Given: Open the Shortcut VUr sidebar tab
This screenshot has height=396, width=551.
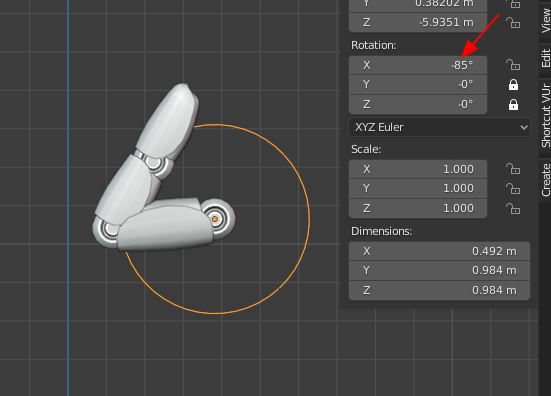Looking at the screenshot, I should click(x=545, y=116).
